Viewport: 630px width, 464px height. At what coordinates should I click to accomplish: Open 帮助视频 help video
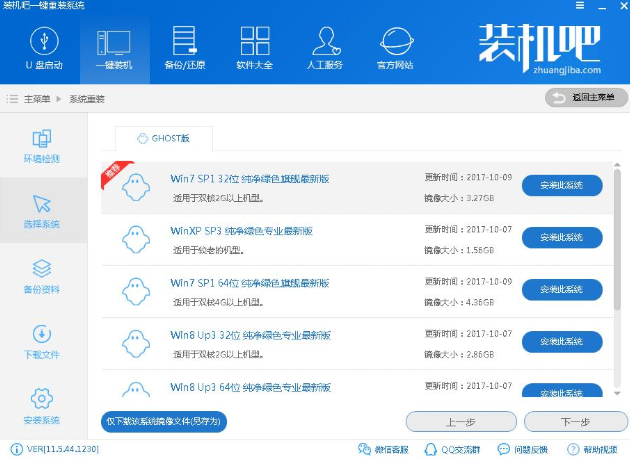592,450
